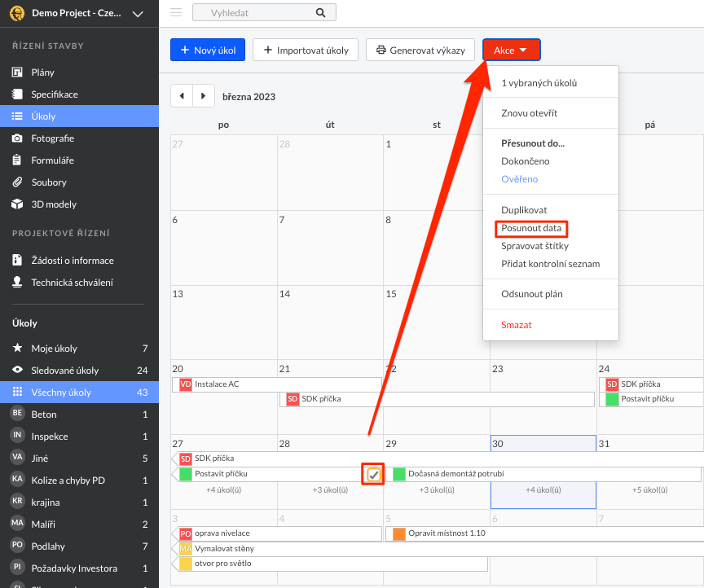
Task: Click the hamburger menu icon
Action: [x=176, y=12]
